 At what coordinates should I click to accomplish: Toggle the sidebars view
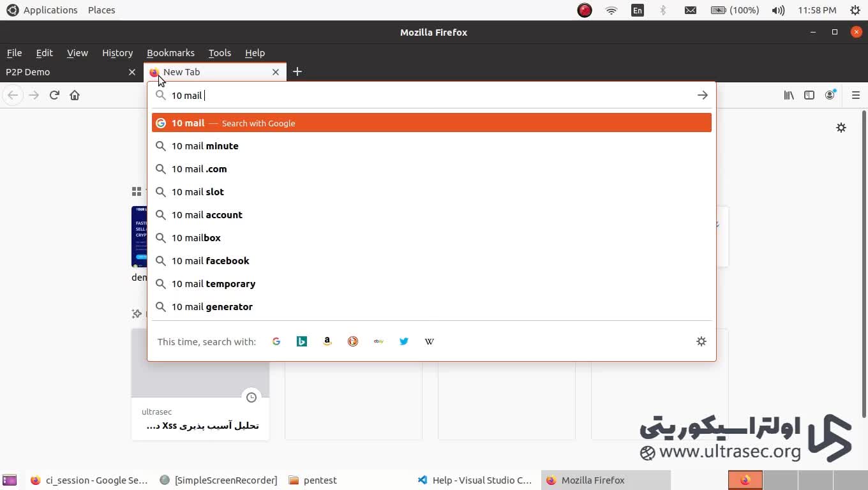click(x=809, y=95)
